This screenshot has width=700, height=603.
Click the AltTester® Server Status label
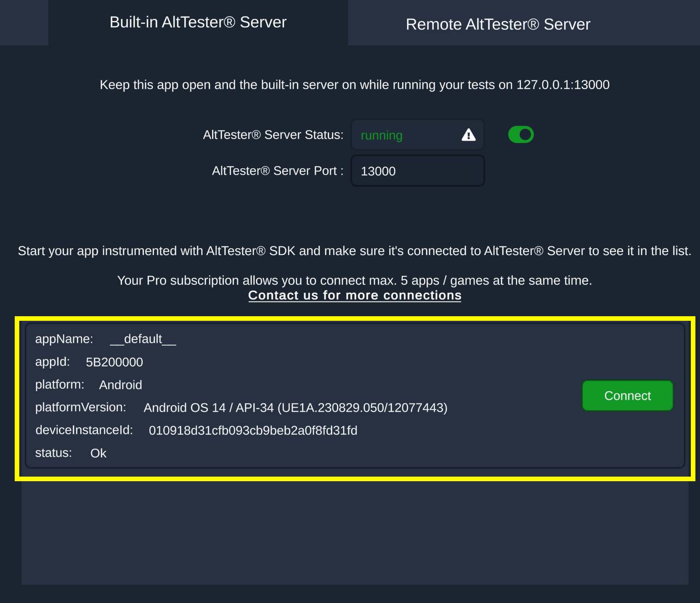point(273,135)
